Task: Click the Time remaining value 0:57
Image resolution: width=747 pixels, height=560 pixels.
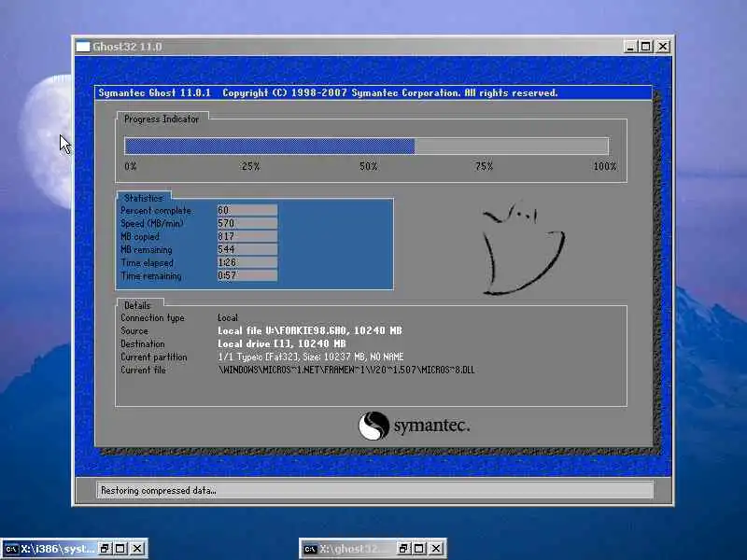Action: [x=247, y=275]
